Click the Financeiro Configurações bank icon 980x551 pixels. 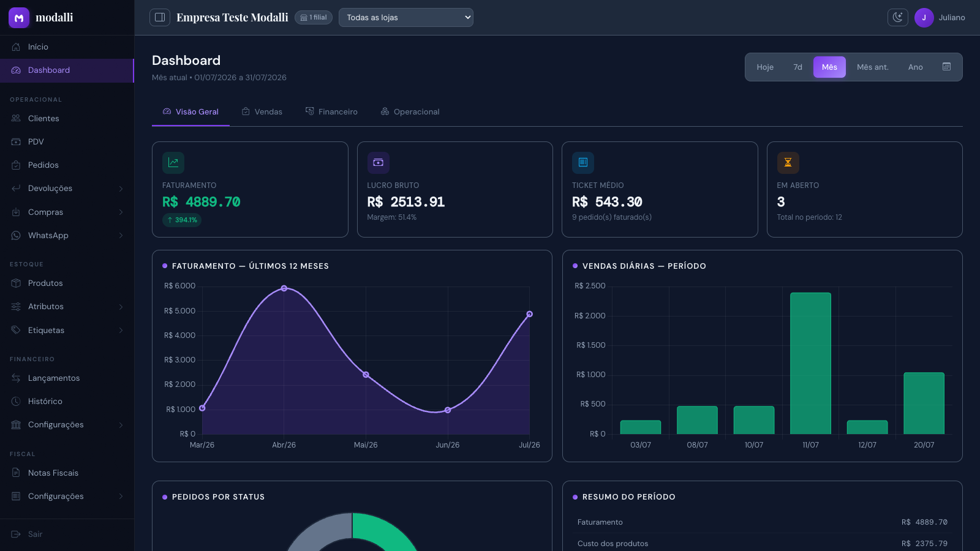coord(16,424)
